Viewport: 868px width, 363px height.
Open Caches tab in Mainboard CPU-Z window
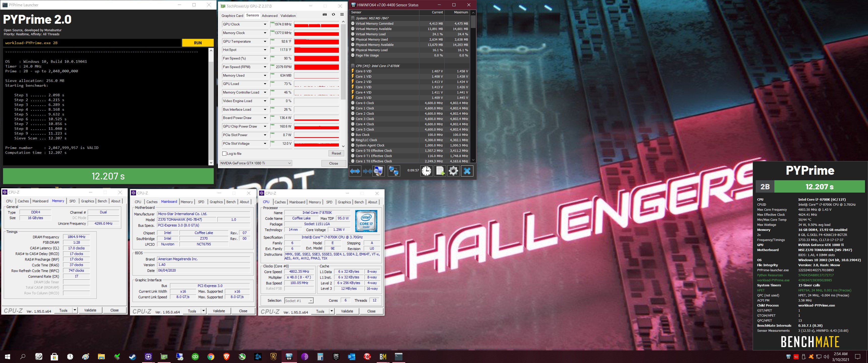152,202
